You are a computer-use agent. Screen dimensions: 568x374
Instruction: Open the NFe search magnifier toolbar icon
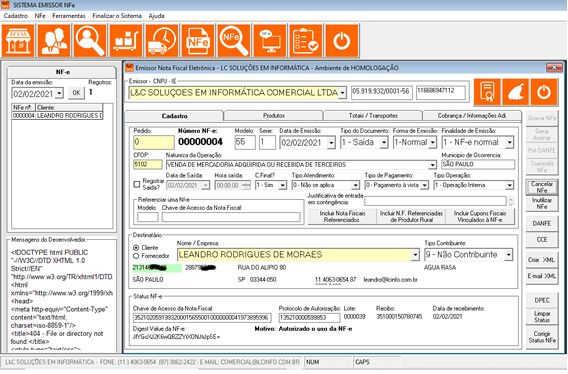pyautogui.click(x=234, y=41)
